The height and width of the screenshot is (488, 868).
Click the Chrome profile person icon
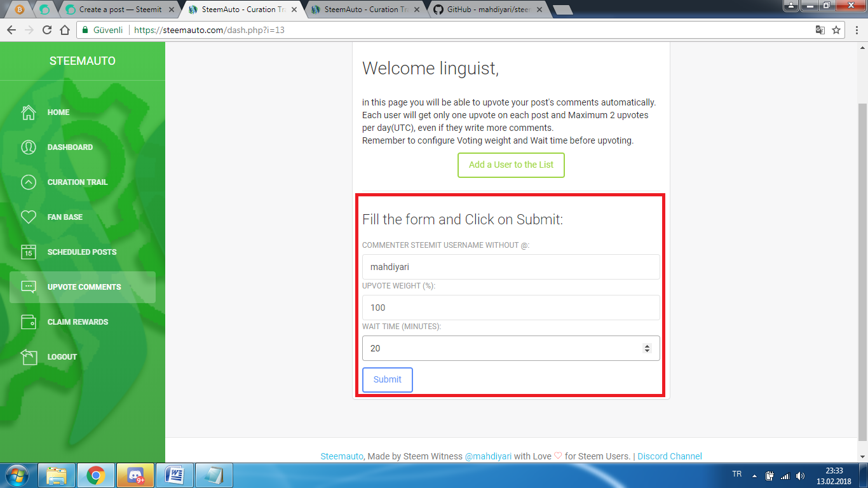coord(791,5)
